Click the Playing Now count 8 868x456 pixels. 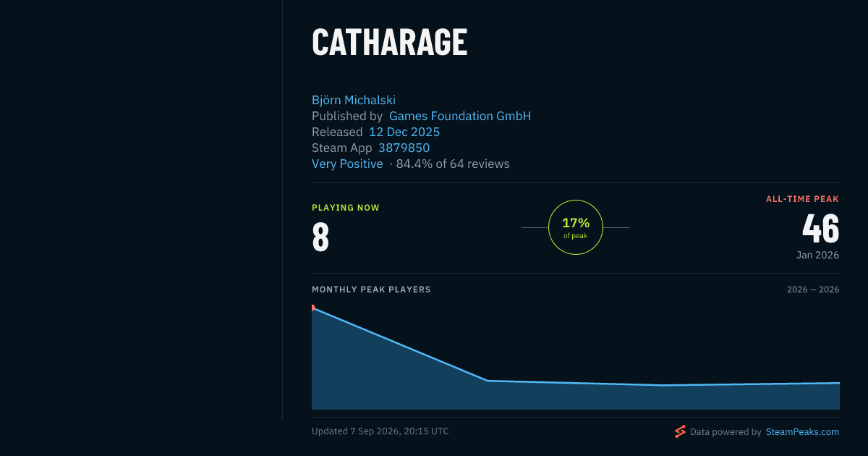(x=320, y=237)
